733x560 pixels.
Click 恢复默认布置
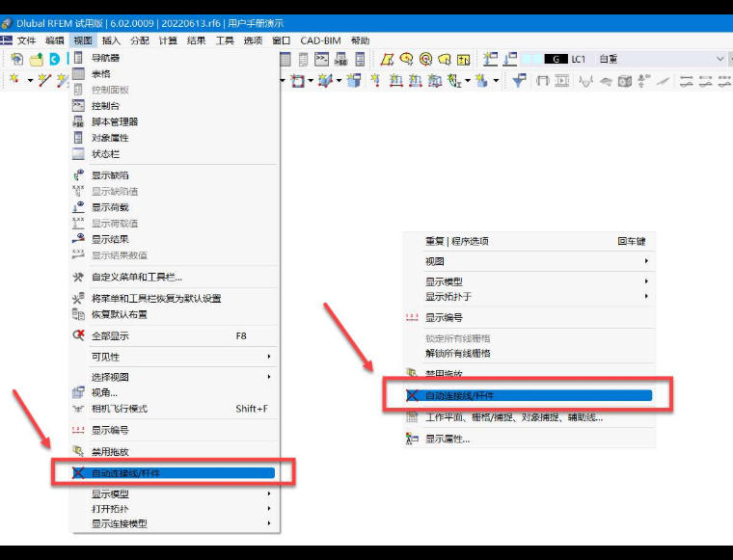tap(175, 314)
